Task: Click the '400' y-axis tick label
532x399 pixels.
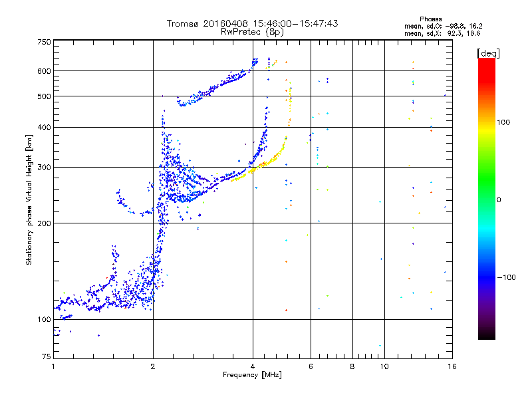Action: pyautogui.click(x=44, y=127)
